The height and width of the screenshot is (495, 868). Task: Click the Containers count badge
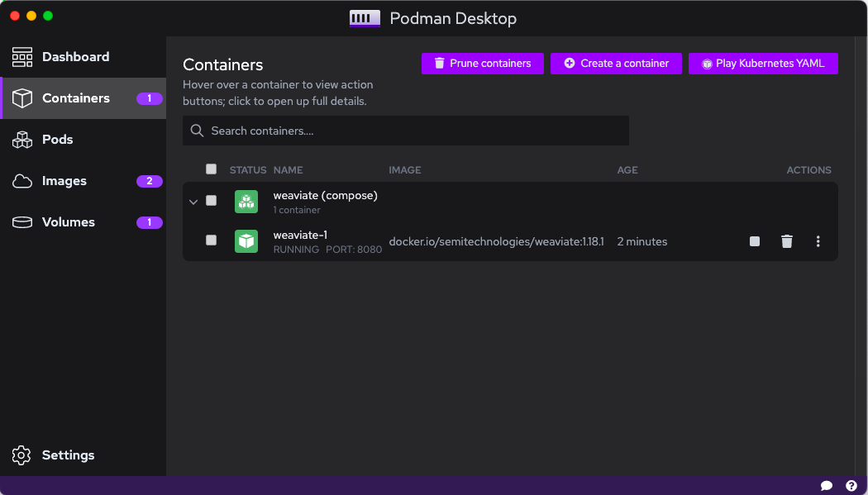pyautogui.click(x=150, y=98)
